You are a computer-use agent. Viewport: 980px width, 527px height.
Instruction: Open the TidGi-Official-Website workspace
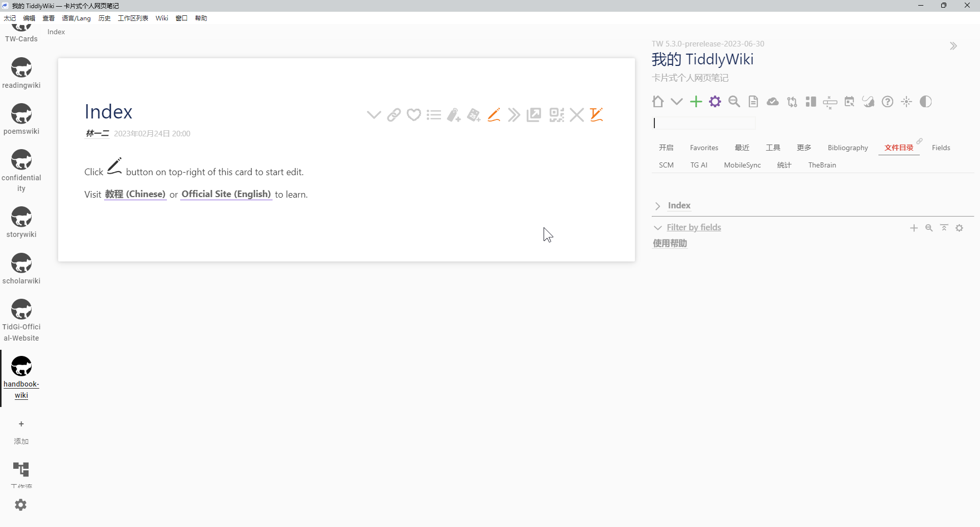click(x=21, y=309)
